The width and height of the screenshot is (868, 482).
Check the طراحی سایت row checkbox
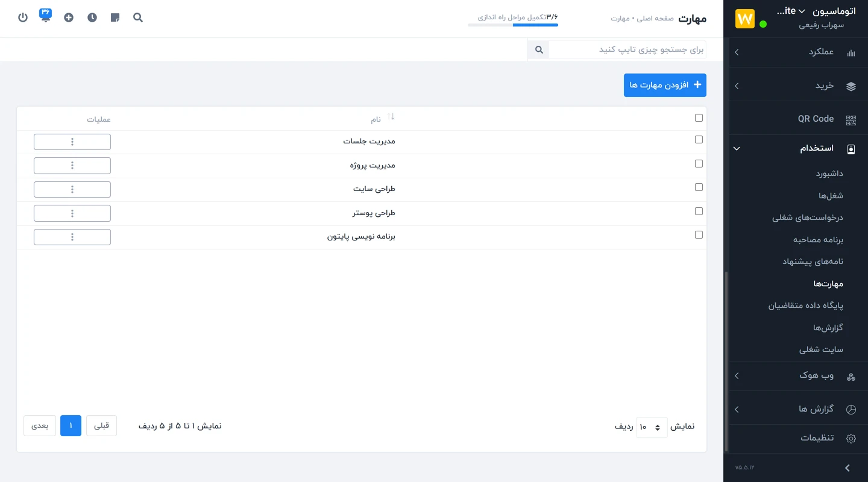click(699, 187)
